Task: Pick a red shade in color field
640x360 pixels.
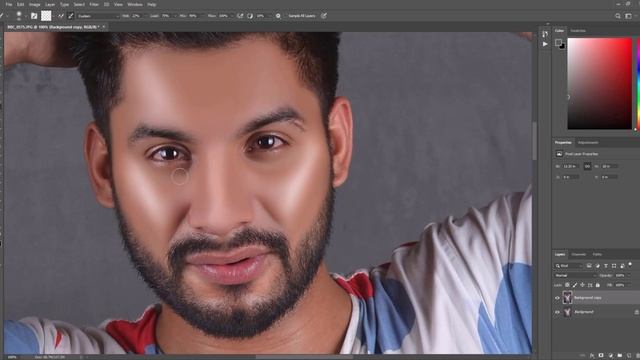Action: pos(600,84)
